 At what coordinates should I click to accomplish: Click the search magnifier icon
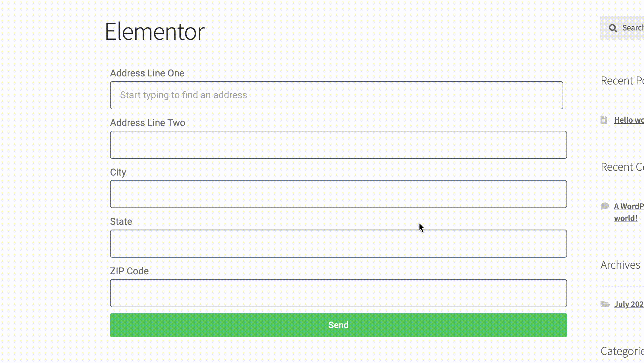[613, 28]
